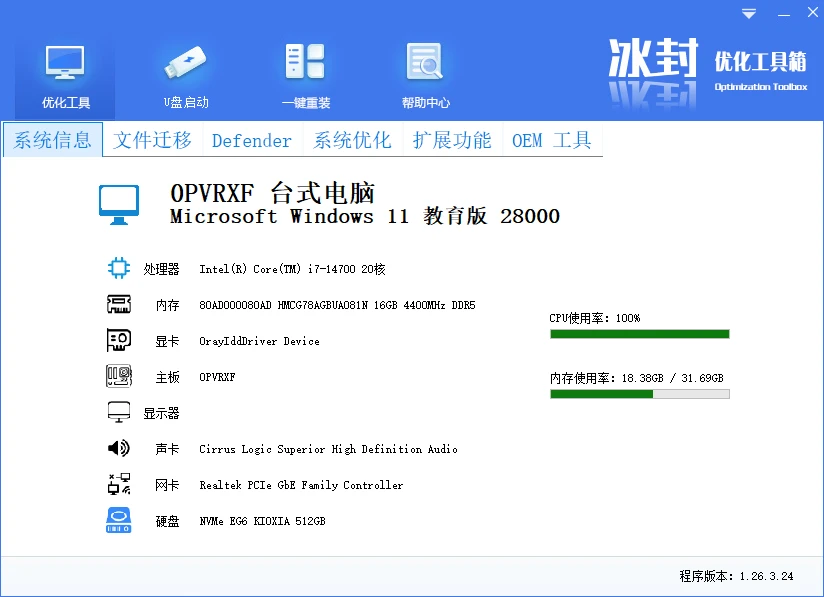Select the Microsoft Windows 11 教育版 28000 text
This screenshot has width=824, height=597.
[365, 216]
